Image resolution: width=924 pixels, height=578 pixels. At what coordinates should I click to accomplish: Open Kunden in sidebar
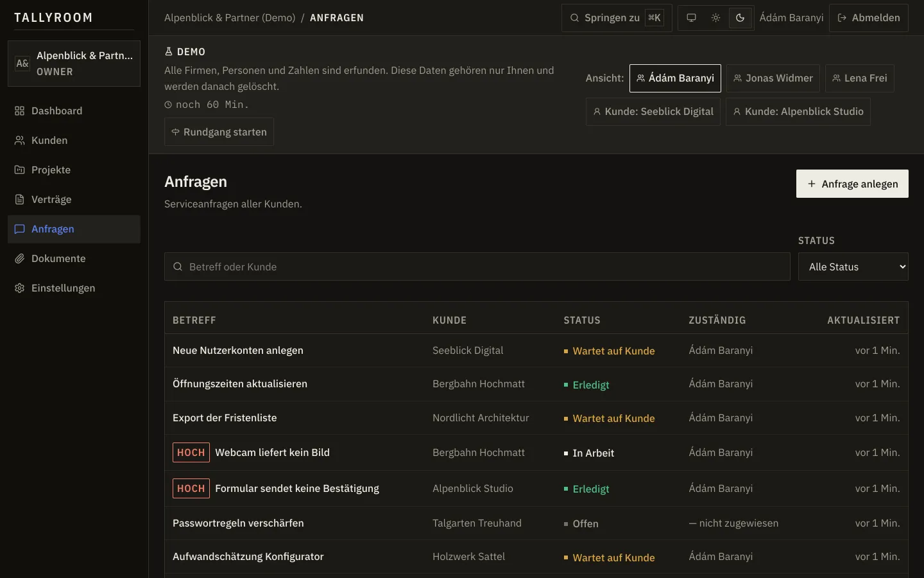pos(74,141)
